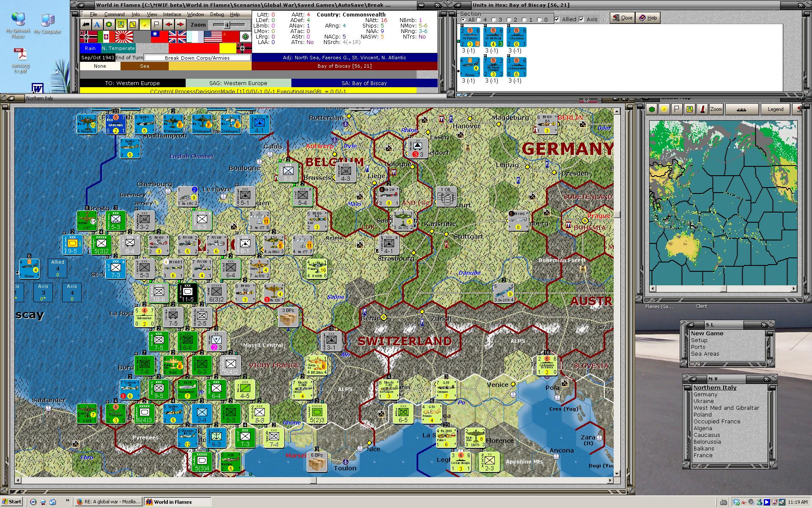Select the Chinese flag in the country bar
812x508 pixels.
click(159, 37)
